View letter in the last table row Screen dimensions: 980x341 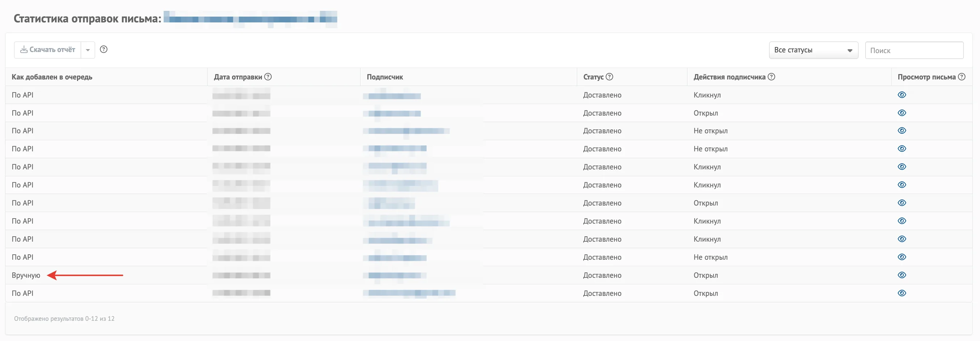pos(902,293)
